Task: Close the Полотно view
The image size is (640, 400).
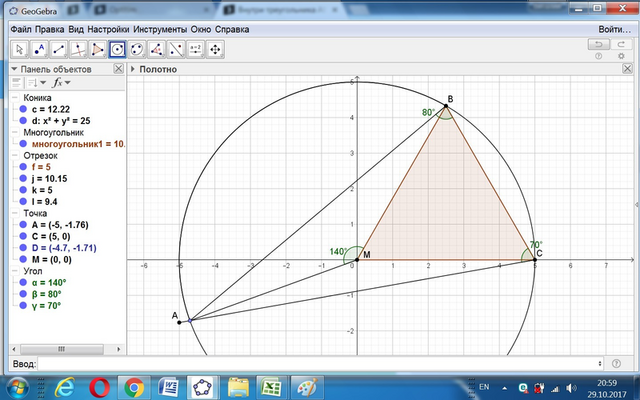Action: (627, 69)
